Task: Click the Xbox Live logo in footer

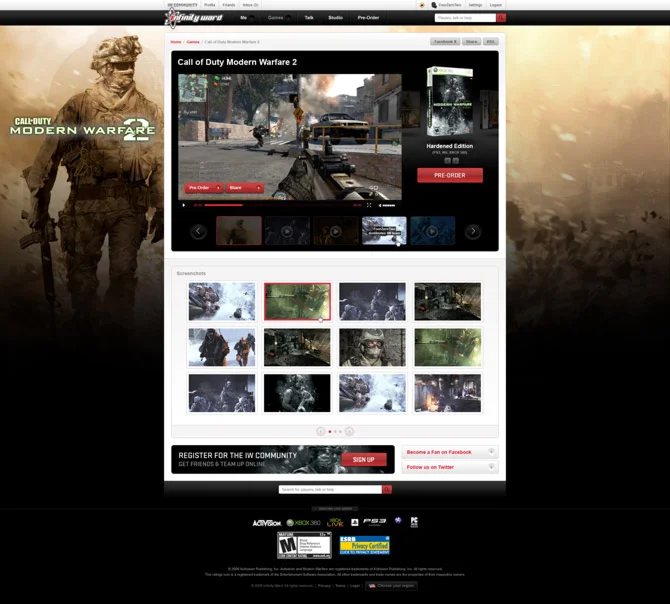Action: click(x=335, y=522)
